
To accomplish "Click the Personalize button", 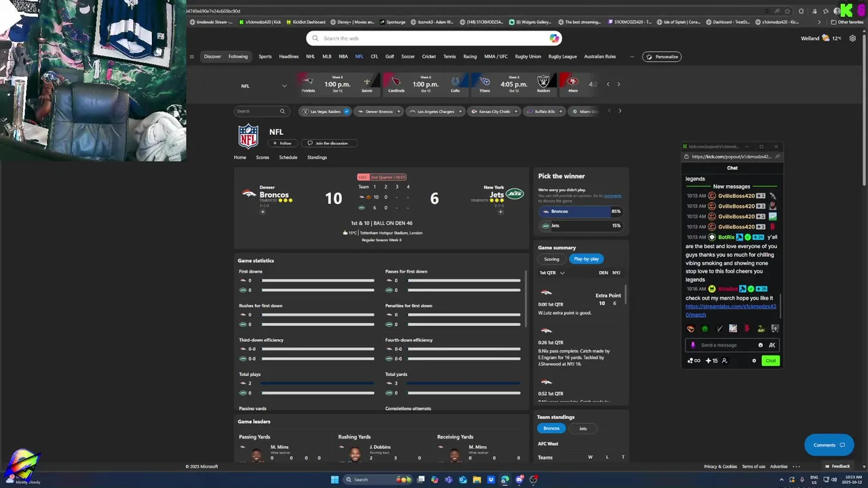I will pos(662,56).
